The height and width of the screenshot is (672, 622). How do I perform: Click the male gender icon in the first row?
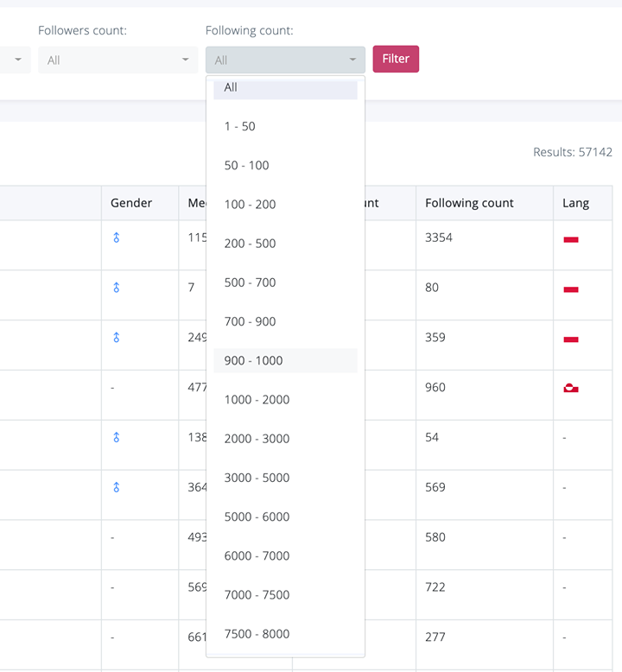coord(116,238)
